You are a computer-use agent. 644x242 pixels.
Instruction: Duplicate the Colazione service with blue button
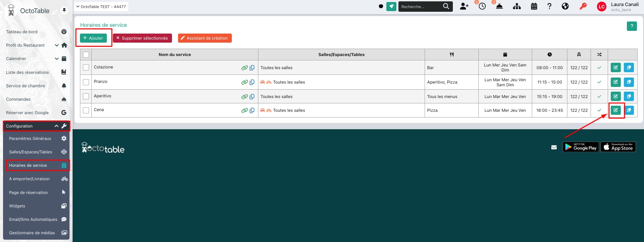[x=629, y=67]
